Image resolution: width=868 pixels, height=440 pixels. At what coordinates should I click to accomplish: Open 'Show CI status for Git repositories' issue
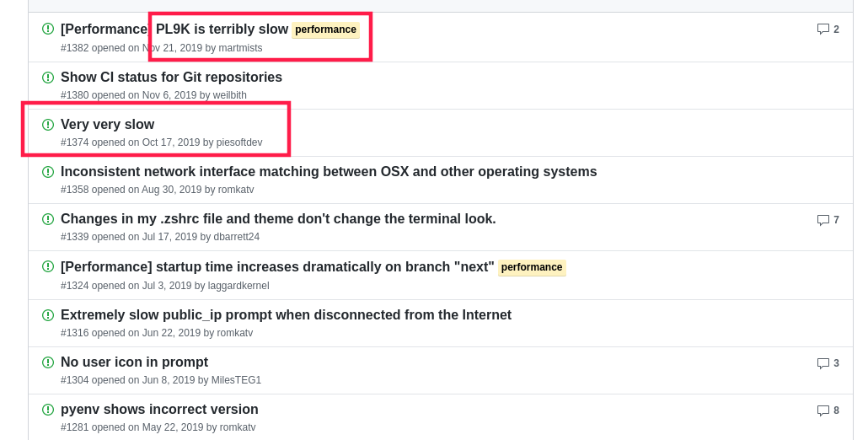pyautogui.click(x=171, y=77)
